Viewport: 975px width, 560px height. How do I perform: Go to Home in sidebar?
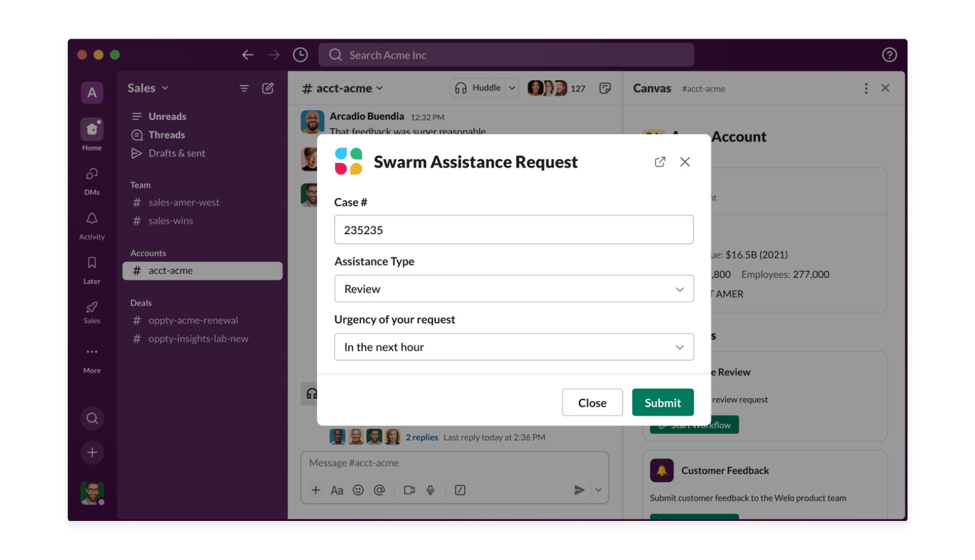pos(92,135)
